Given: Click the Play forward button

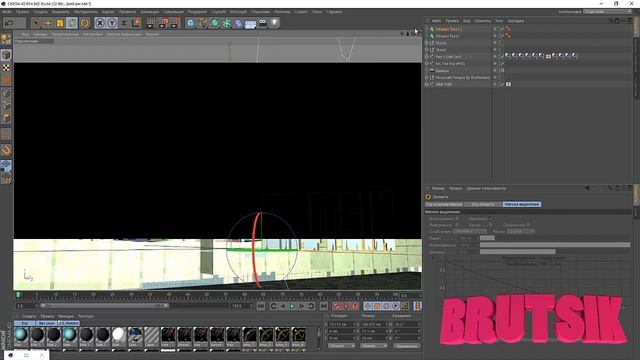Looking at the screenshot, I should (x=292, y=306).
